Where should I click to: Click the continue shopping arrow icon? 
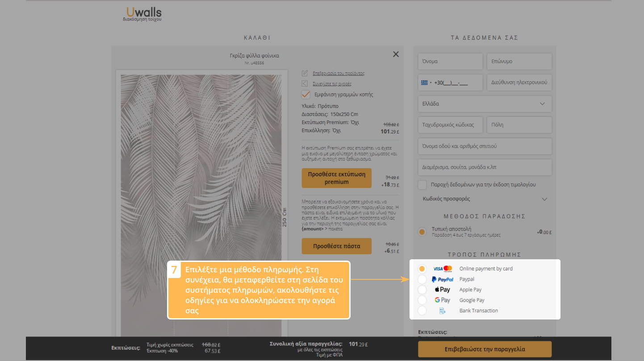(305, 83)
